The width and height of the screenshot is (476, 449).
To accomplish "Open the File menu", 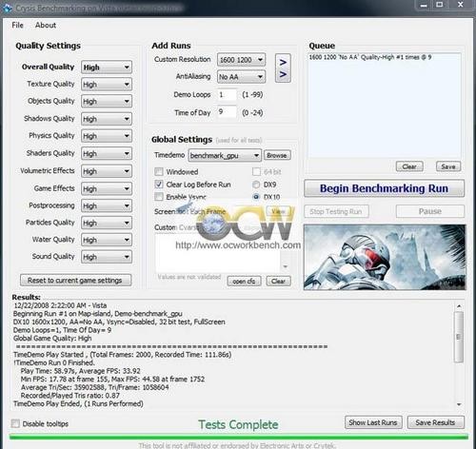I will [x=17, y=25].
